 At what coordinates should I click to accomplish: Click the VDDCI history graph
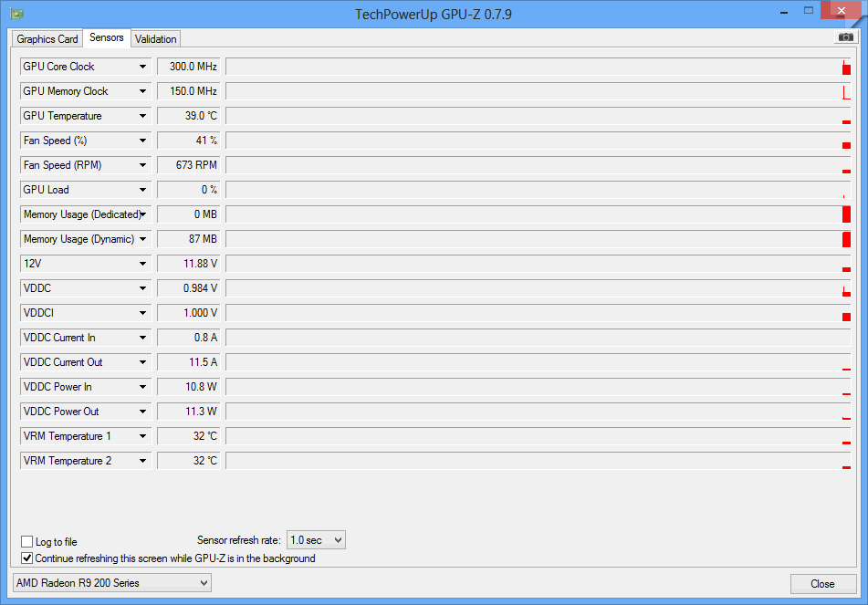[539, 313]
